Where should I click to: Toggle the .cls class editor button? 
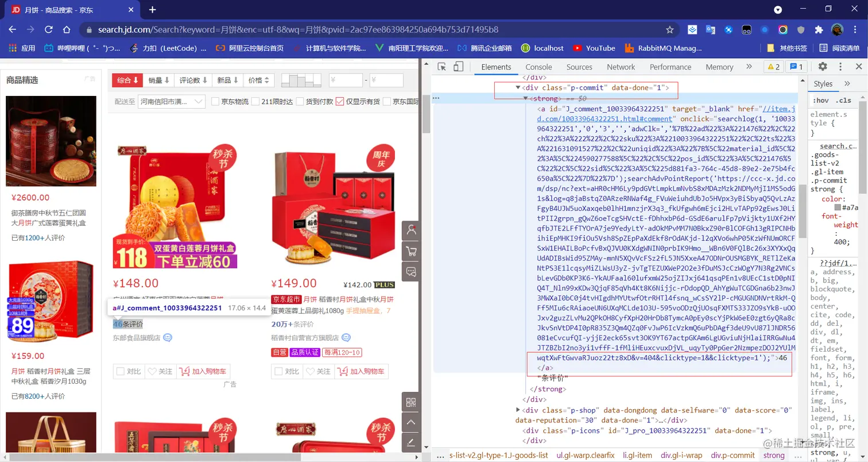[844, 101]
